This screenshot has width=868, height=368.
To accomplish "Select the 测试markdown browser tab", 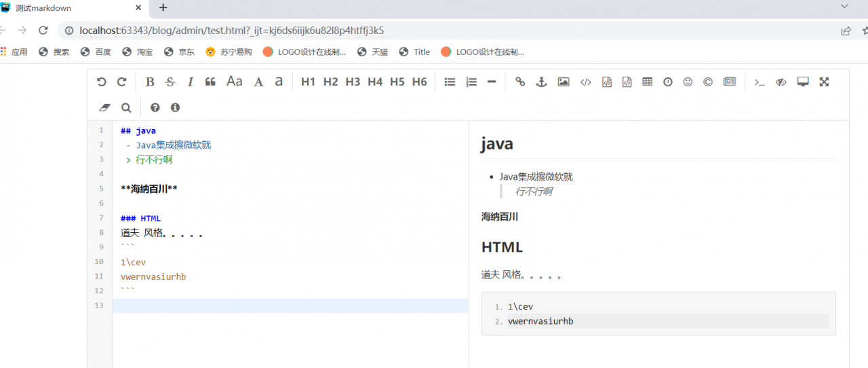I will point(71,8).
